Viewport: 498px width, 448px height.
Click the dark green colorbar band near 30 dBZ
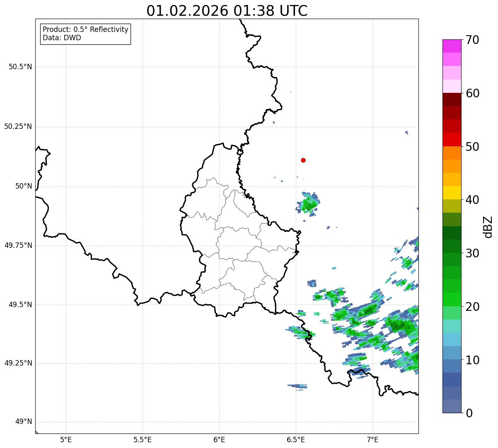452,246
